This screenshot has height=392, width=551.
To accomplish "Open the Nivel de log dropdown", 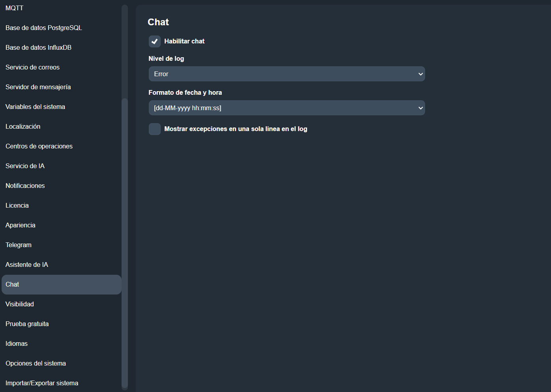I will pyautogui.click(x=287, y=74).
